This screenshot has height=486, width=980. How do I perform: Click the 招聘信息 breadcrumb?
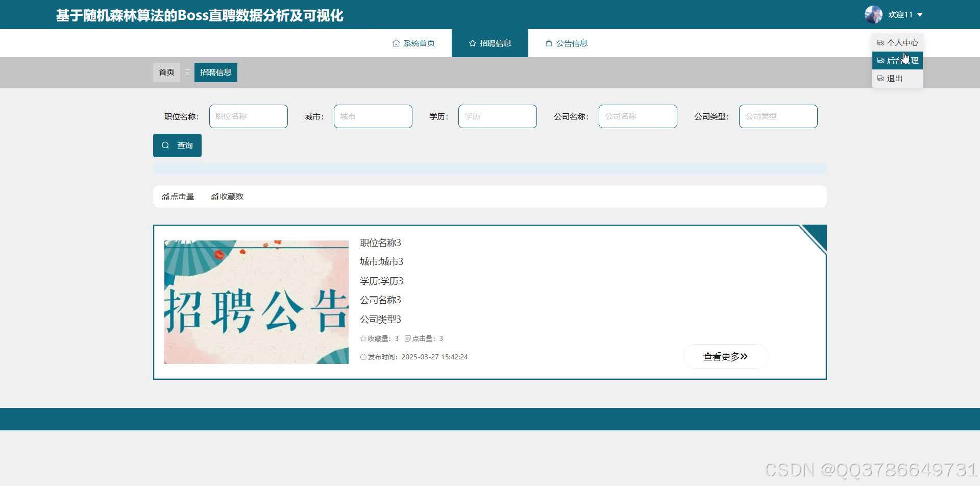(216, 72)
